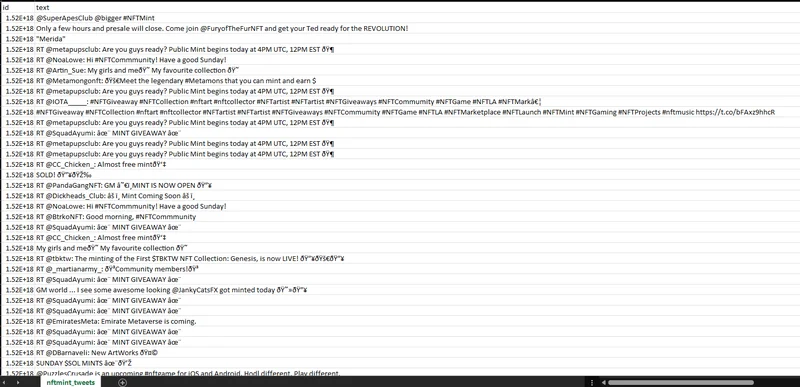Select the cell "@SuperApesClub @bigger #NFTMint"
Viewport: 800px width, 387px height.
point(95,18)
